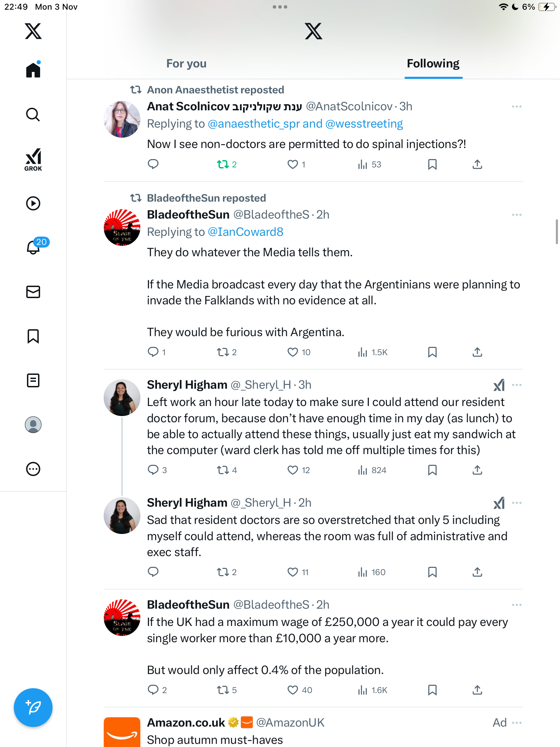Open the @IanCoward8 mention link

245,232
